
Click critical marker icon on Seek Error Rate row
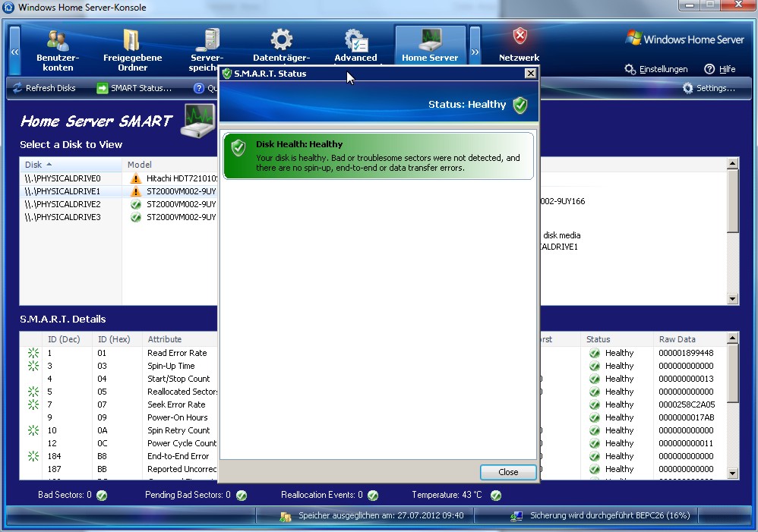click(x=33, y=405)
